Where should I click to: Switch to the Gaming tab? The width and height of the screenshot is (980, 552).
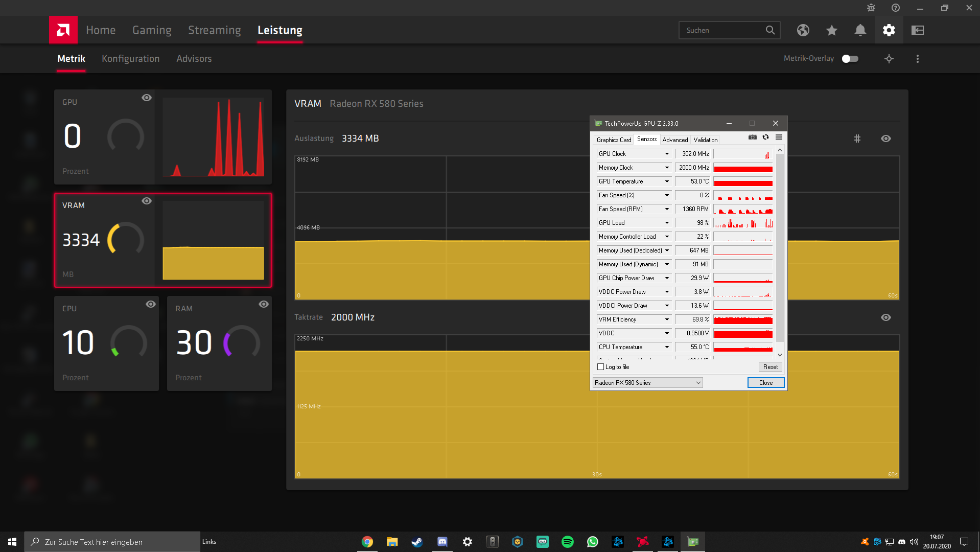152,30
